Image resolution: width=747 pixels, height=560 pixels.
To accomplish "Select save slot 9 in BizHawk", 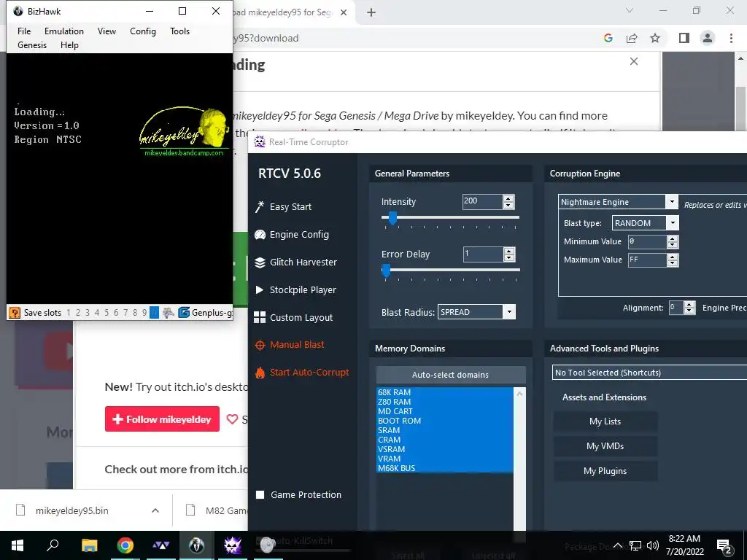I will pos(144,312).
